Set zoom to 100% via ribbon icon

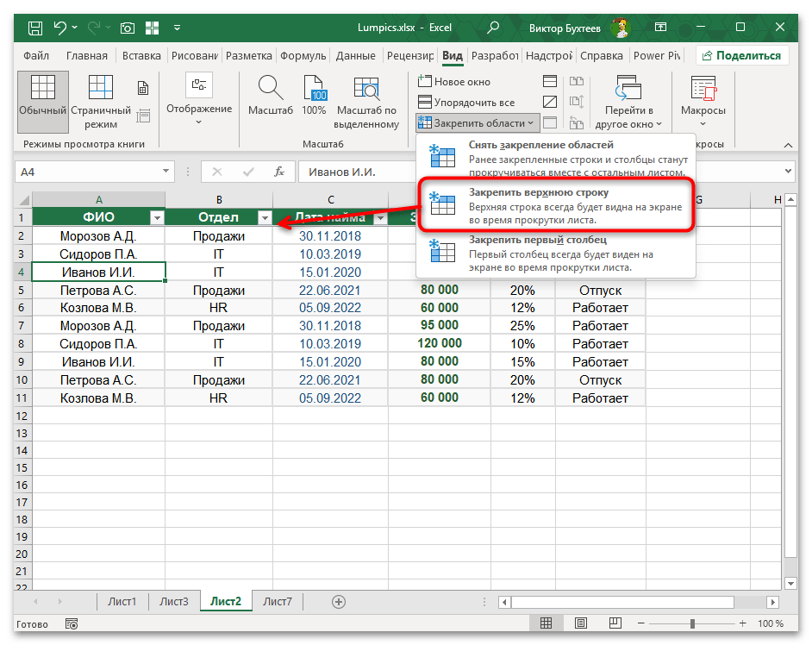coord(314,90)
